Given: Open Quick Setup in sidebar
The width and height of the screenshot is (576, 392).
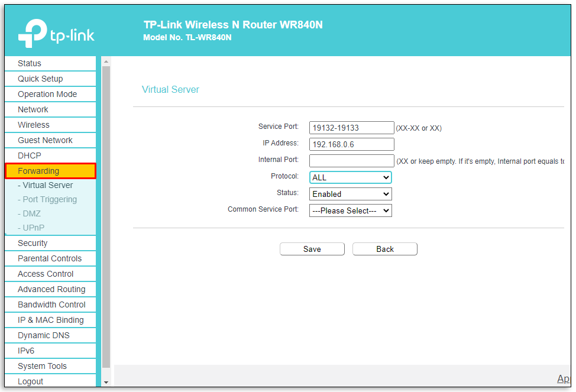Looking at the screenshot, I should point(50,79).
